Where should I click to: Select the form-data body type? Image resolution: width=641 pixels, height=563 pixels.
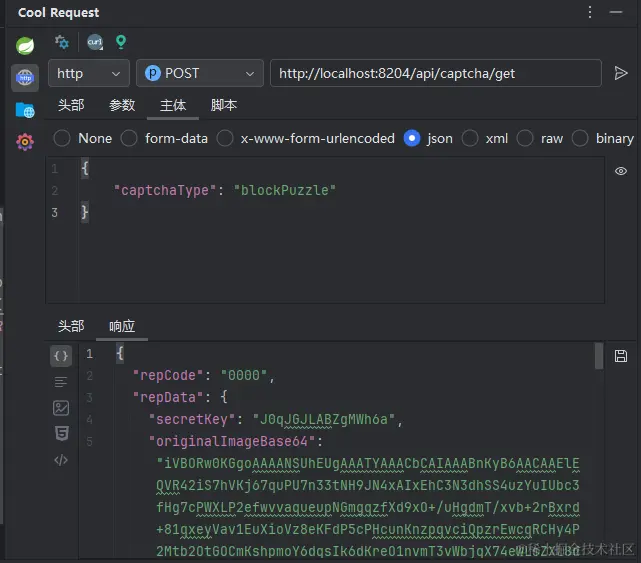pos(164,138)
